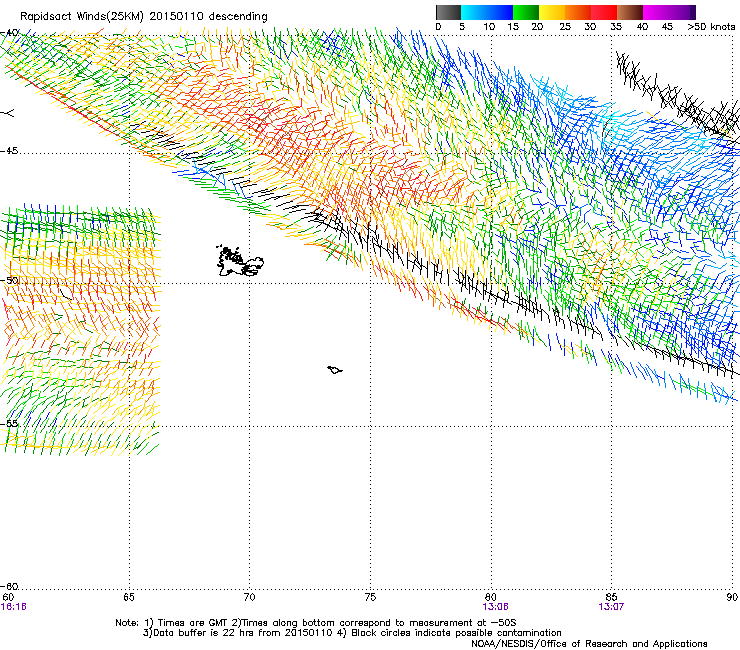Click the longitude label '70'

click(250, 597)
